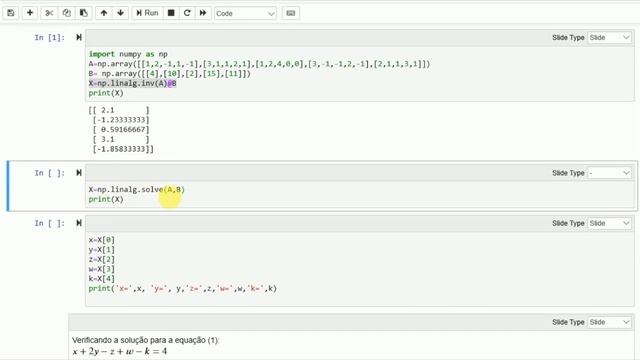
Task: Click the 'import numpy as np' line
Action: click(128, 54)
